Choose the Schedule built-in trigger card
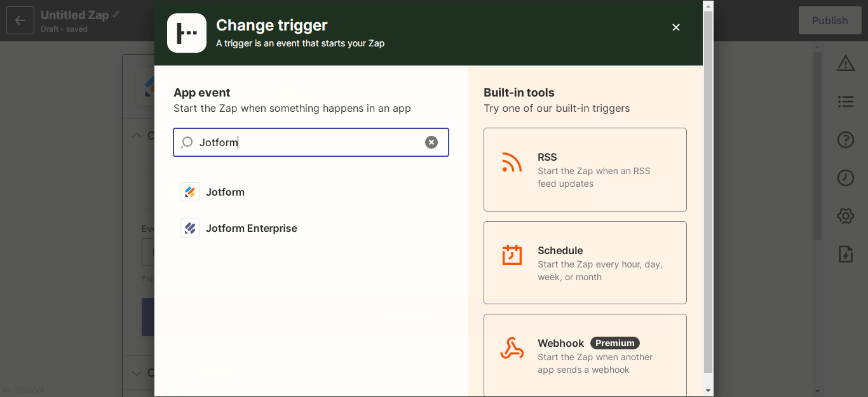 click(x=585, y=263)
